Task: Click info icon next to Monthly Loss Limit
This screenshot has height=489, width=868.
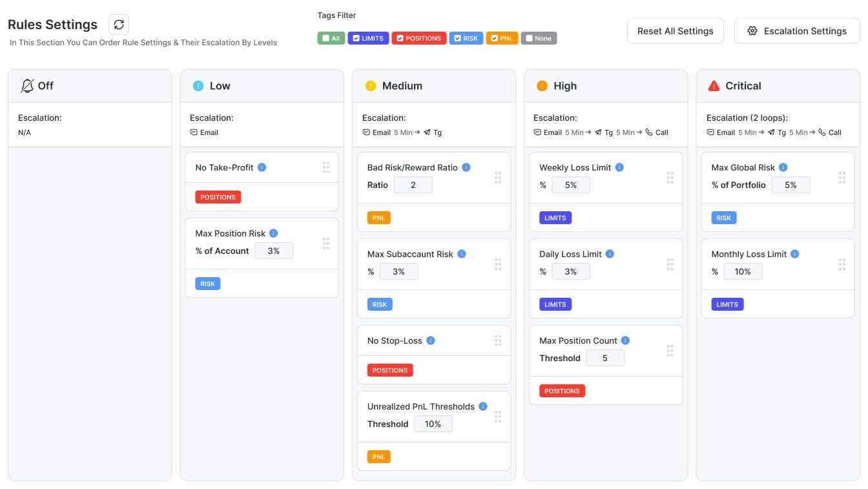Action: tap(795, 254)
